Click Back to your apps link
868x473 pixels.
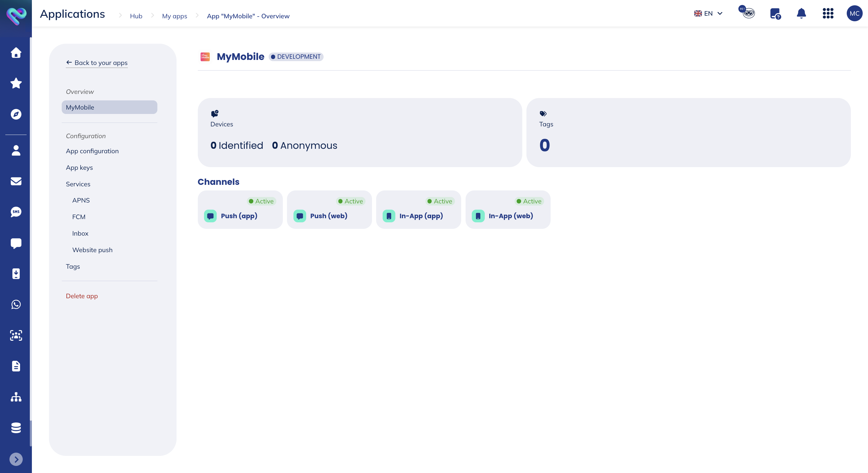point(97,63)
